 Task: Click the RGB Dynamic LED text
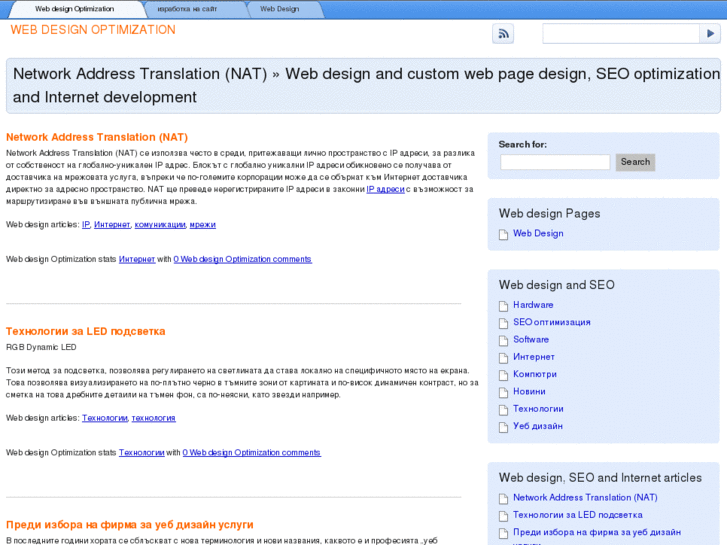coord(41,347)
